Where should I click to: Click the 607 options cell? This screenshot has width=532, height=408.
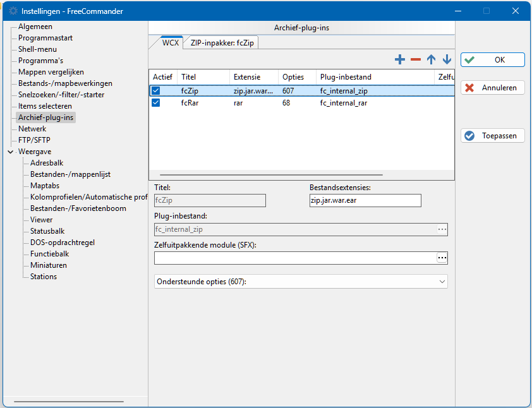pos(288,91)
